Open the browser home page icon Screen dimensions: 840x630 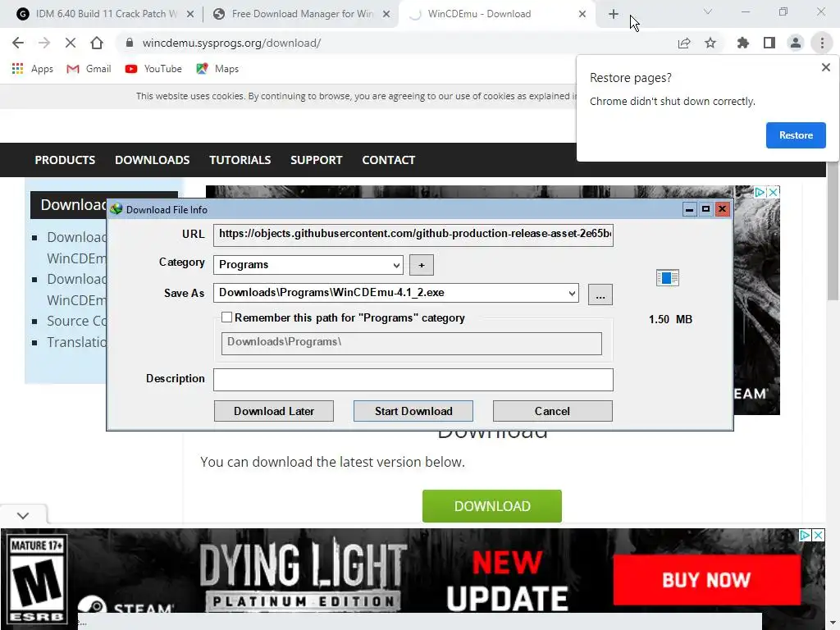97,43
